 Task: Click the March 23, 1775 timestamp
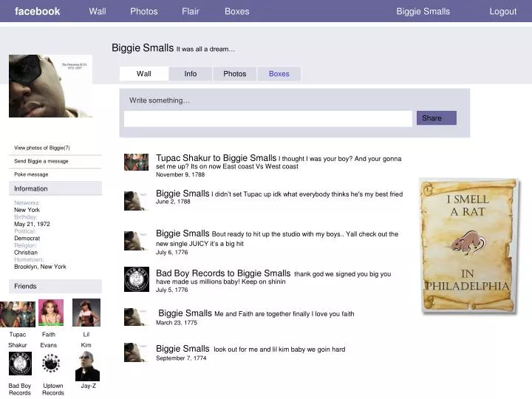(x=177, y=323)
